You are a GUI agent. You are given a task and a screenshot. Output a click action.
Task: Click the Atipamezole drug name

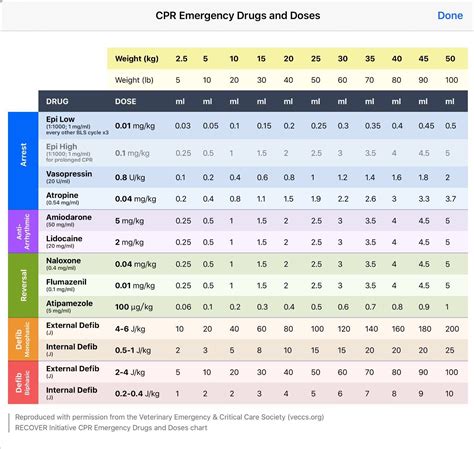coord(69,303)
